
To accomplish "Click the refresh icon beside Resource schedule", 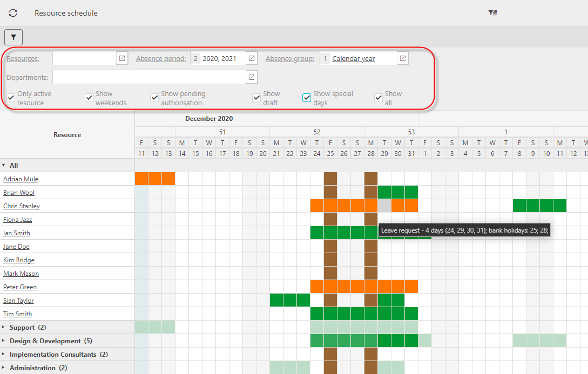I will (13, 13).
